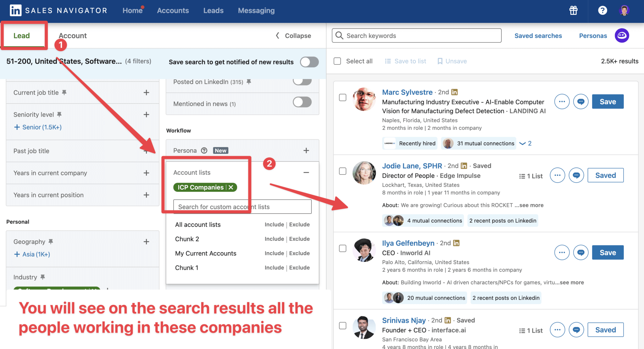644x349 pixels.
Task: Expand additional mutual connections on Marc Sylvestre
Action: click(524, 143)
